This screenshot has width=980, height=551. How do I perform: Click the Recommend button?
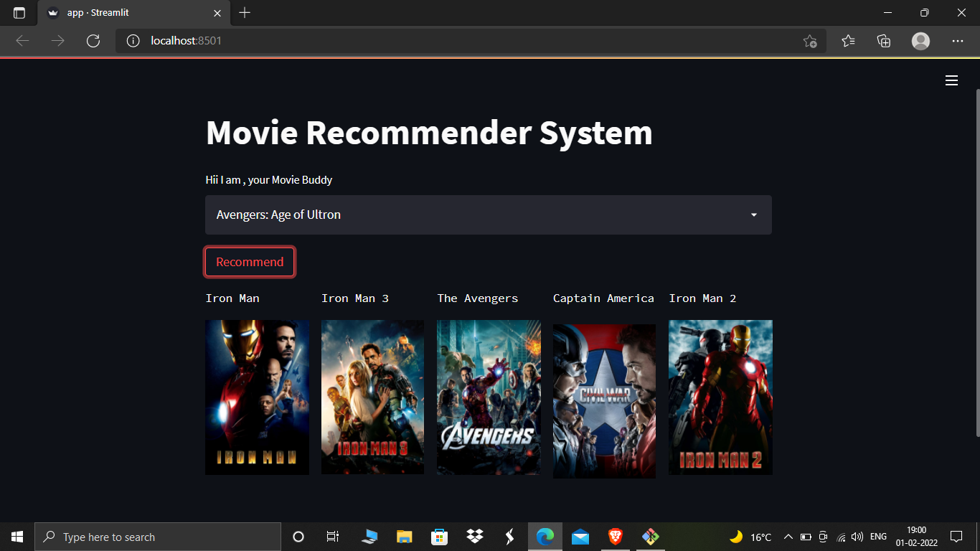pos(249,261)
